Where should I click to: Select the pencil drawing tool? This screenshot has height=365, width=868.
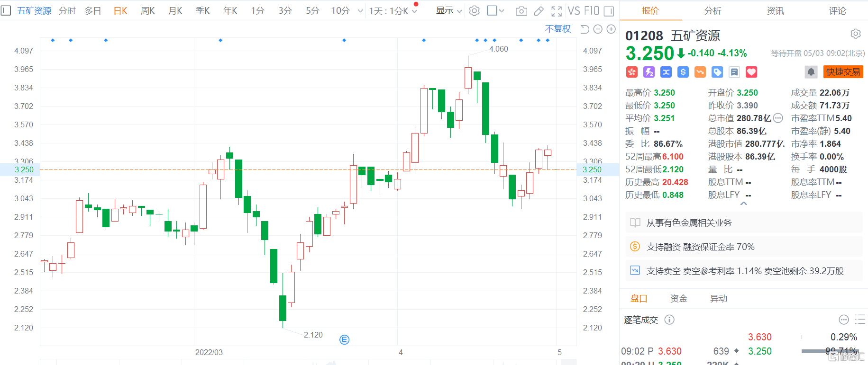[x=539, y=11]
